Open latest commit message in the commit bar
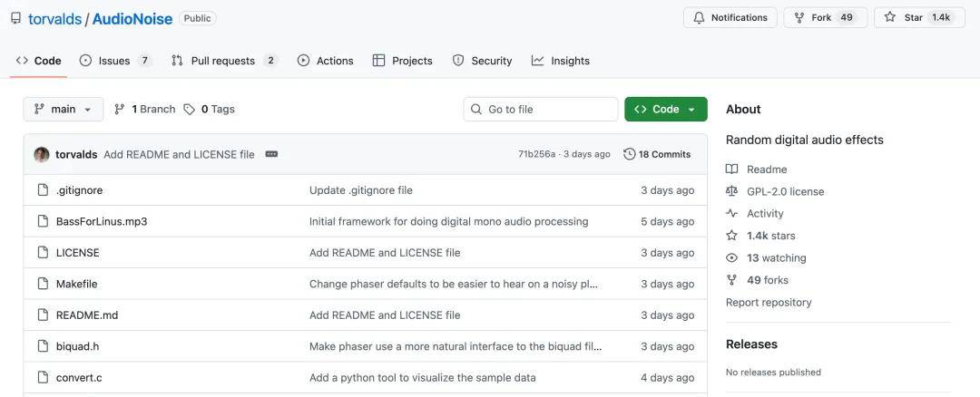The height and width of the screenshot is (397, 980). [180, 154]
